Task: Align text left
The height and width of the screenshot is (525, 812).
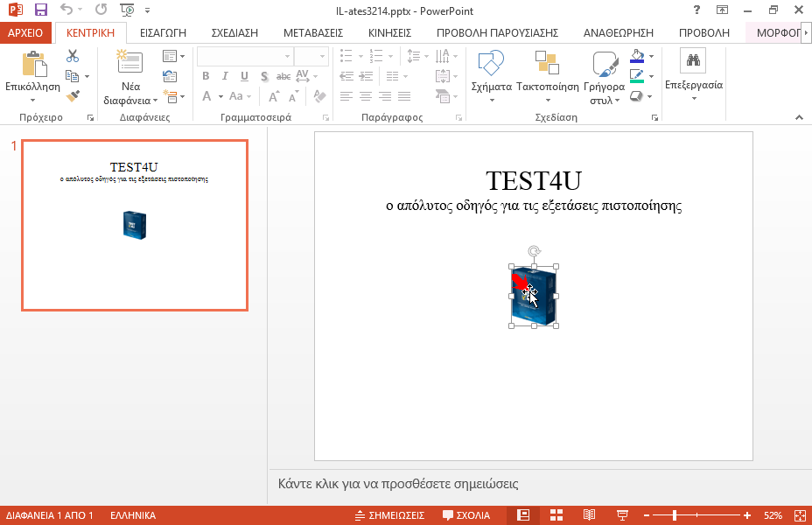Action: (x=346, y=96)
